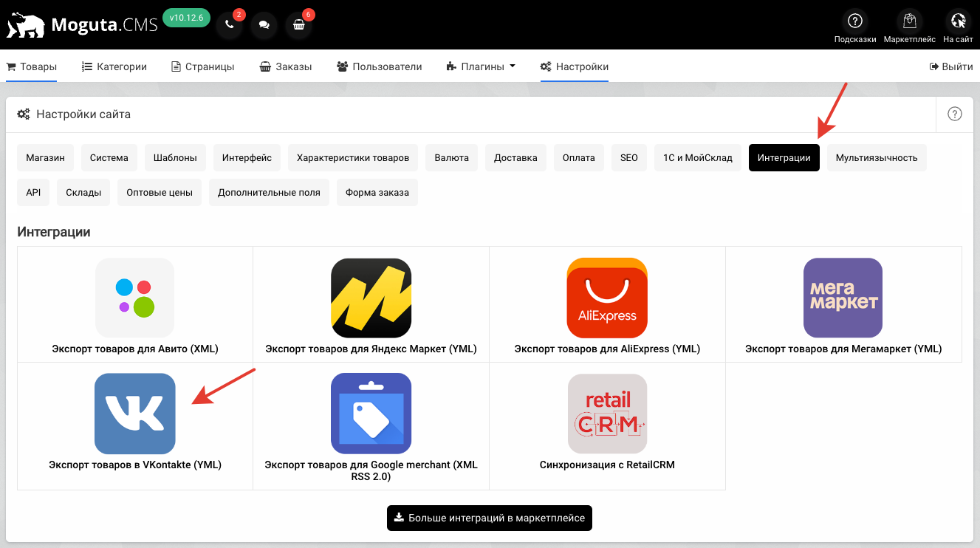Click 'Экспорт товаров в VKontakte (YML)' text
The image size is (980, 548).
pos(135,465)
